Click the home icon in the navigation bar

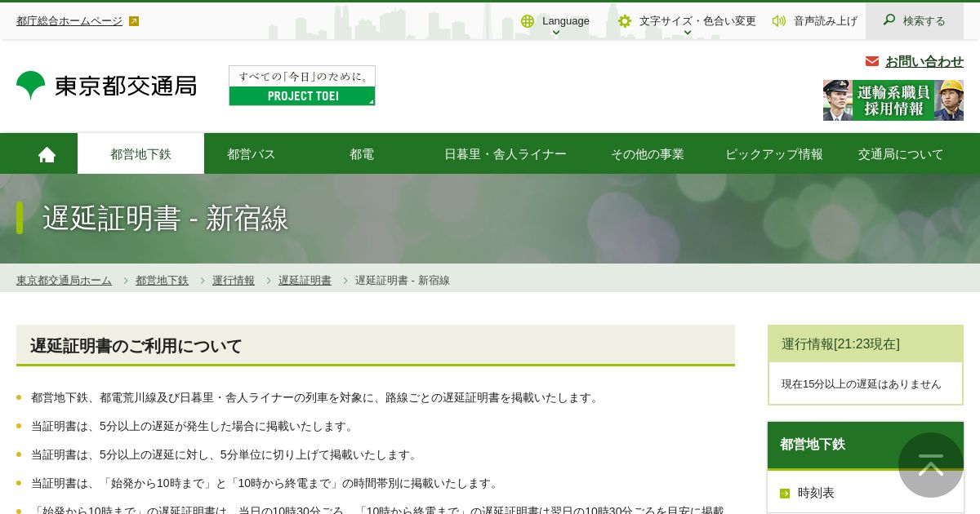(x=47, y=154)
